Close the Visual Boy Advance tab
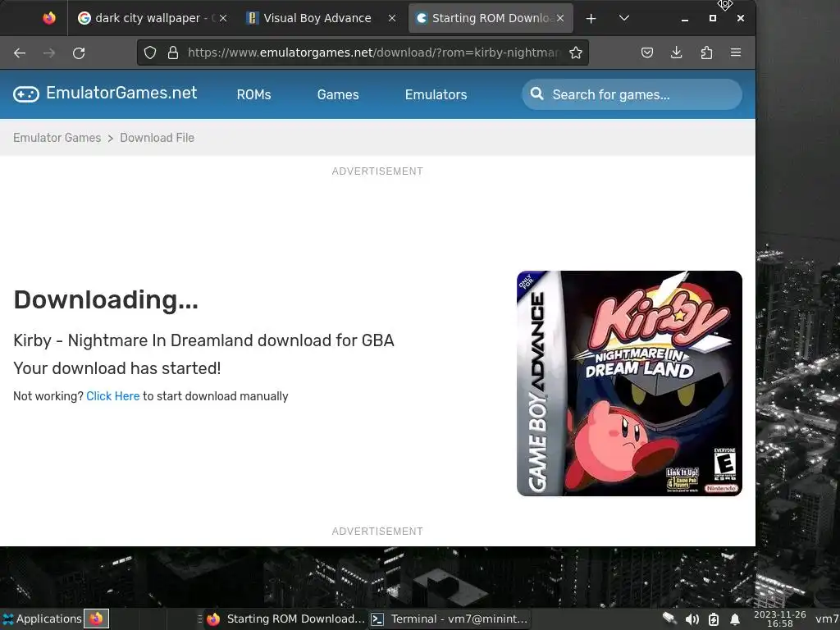 coord(392,18)
